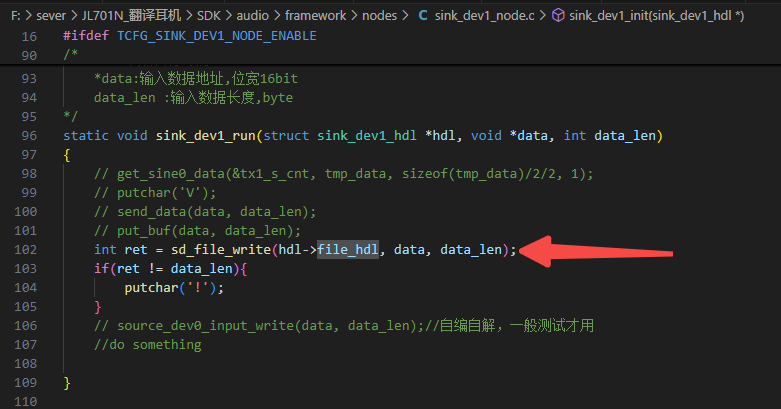Click commented 'send_data(data, data_len);' line
The image size is (781, 409).
(x=205, y=212)
